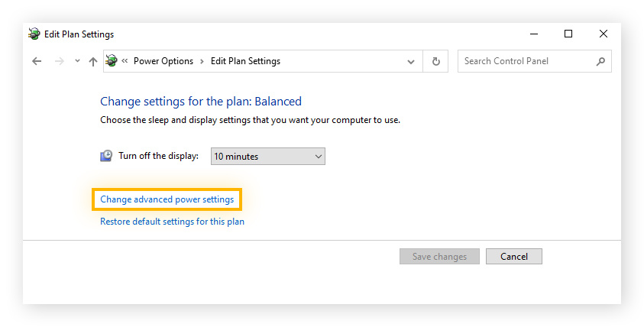Click the power icon in address bar
Screen dimensions: 644x327
[112, 61]
